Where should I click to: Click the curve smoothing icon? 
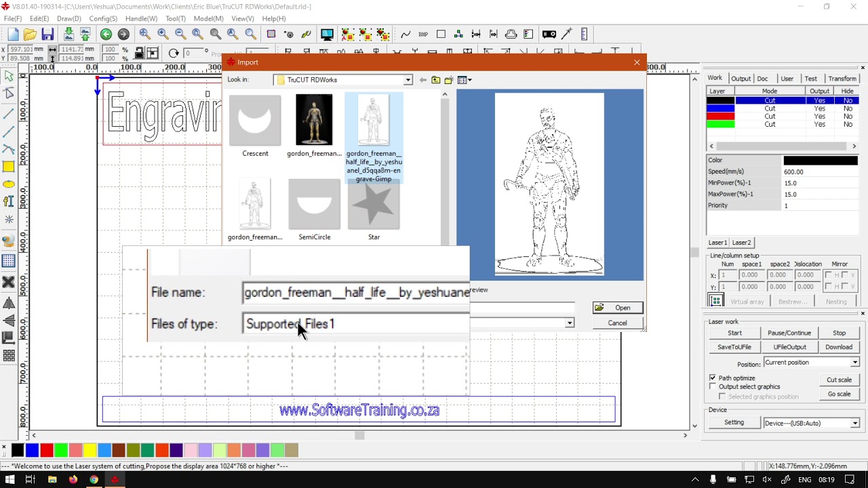tap(406, 35)
